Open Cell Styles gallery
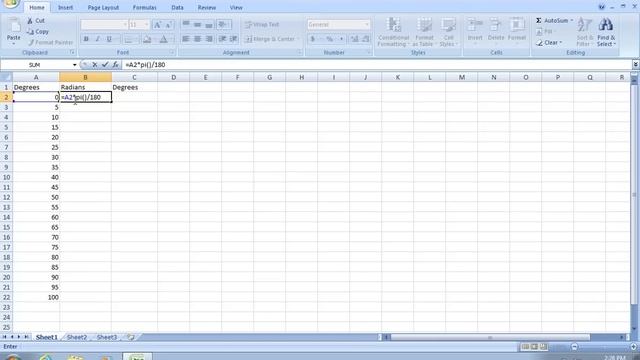Screen dimensions: 640x360 tap(448, 32)
